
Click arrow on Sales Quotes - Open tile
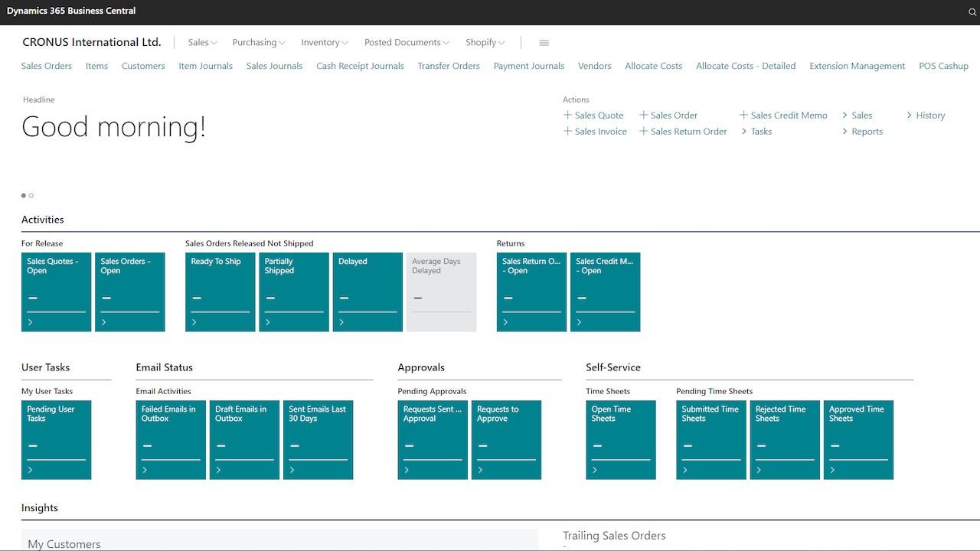(x=31, y=322)
